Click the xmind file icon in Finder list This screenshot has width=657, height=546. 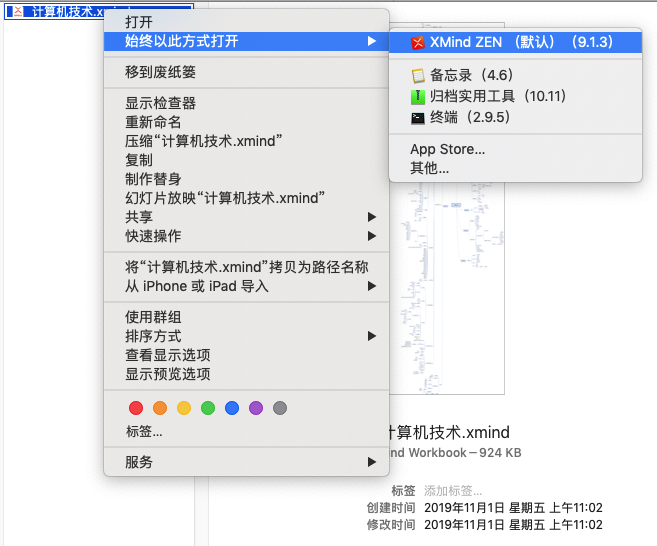point(18,11)
